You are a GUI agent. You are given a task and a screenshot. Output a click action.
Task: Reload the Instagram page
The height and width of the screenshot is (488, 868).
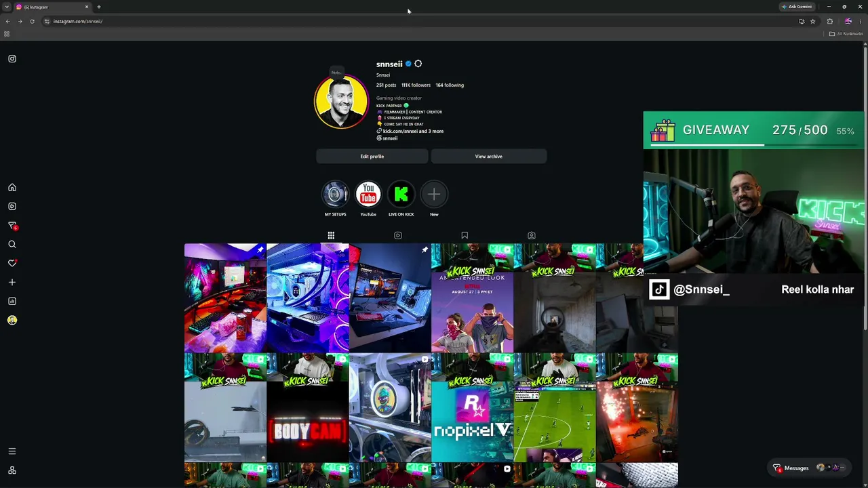32,21
